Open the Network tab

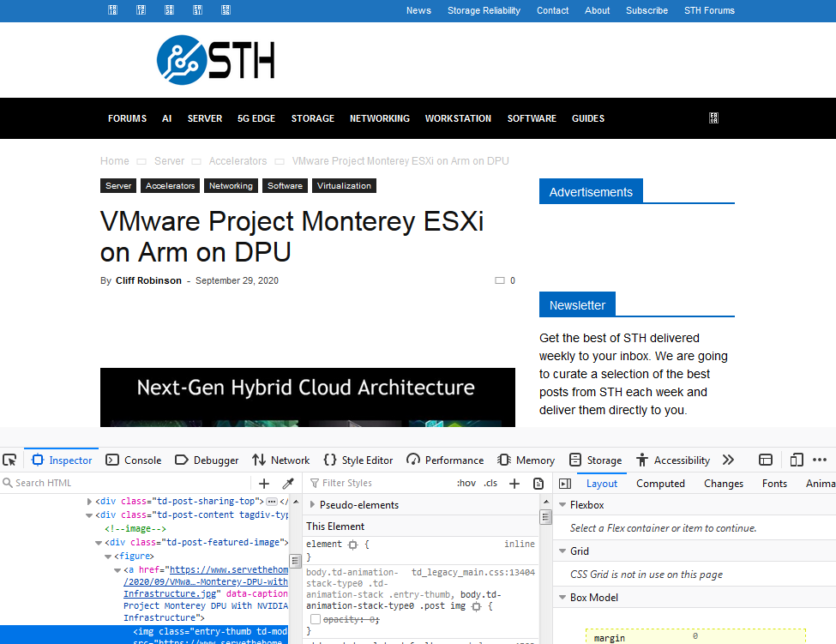281,460
